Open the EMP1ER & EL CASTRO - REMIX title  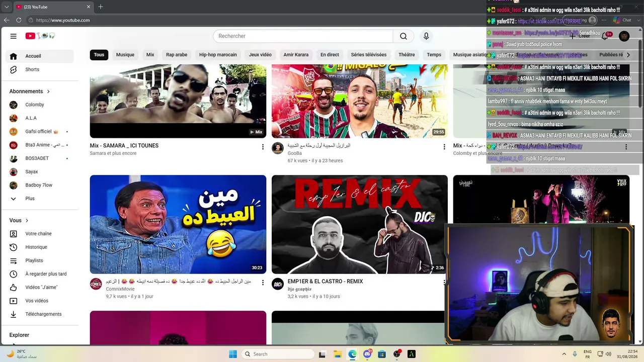point(325,282)
